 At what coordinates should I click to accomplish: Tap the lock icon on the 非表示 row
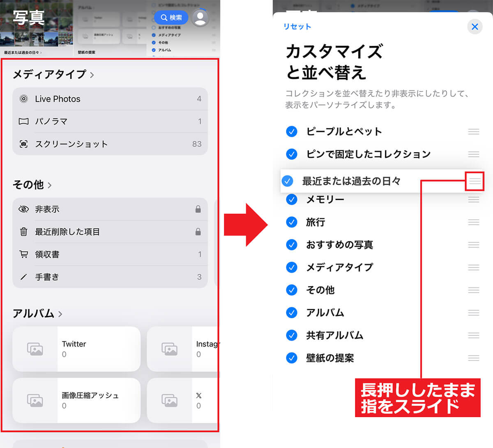click(x=198, y=209)
